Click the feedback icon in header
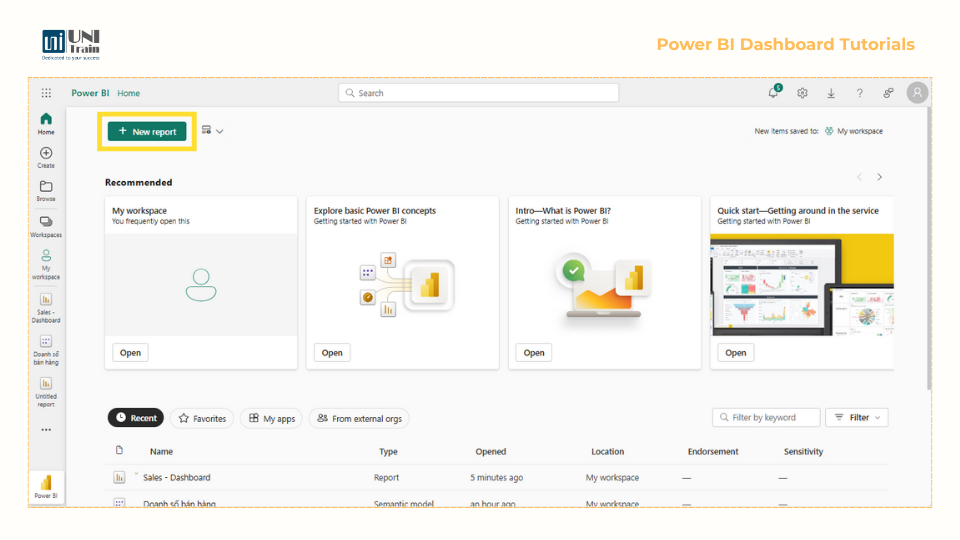Screen dimensions: 960x540 [888, 93]
